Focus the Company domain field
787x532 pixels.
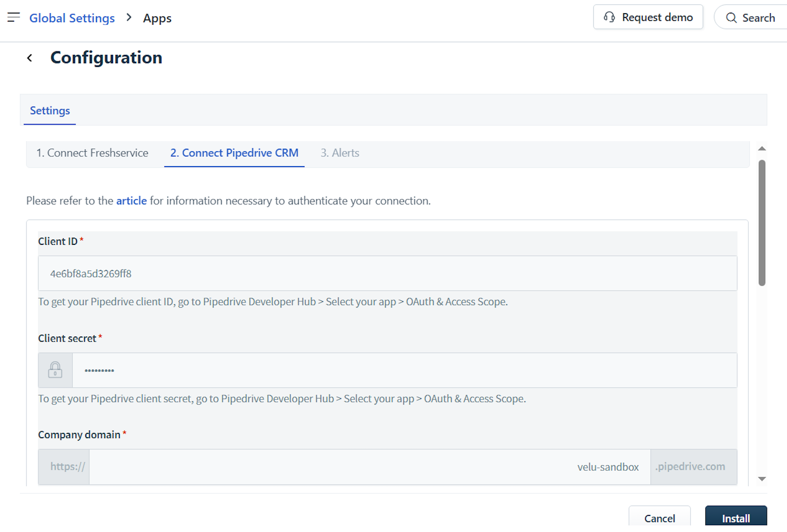click(x=370, y=467)
